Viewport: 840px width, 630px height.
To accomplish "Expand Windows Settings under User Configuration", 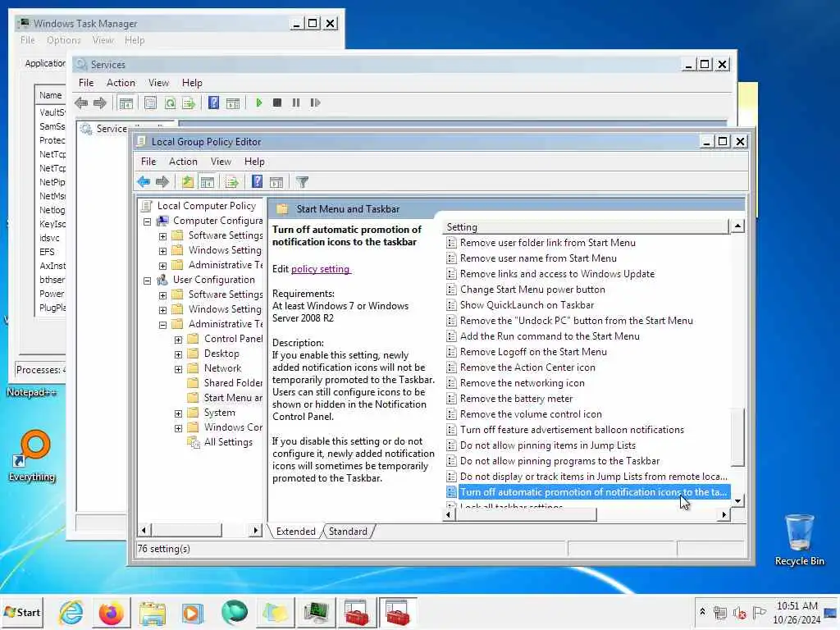I will (163, 309).
